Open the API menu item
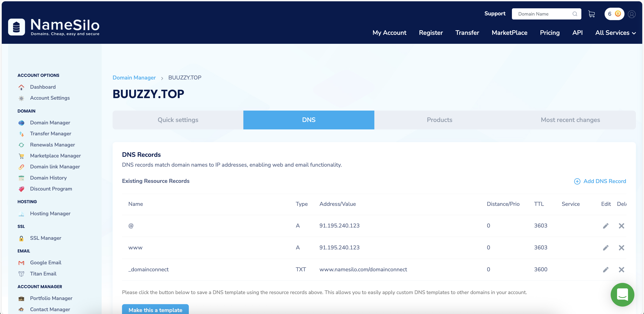The image size is (644, 314). tap(577, 33)
